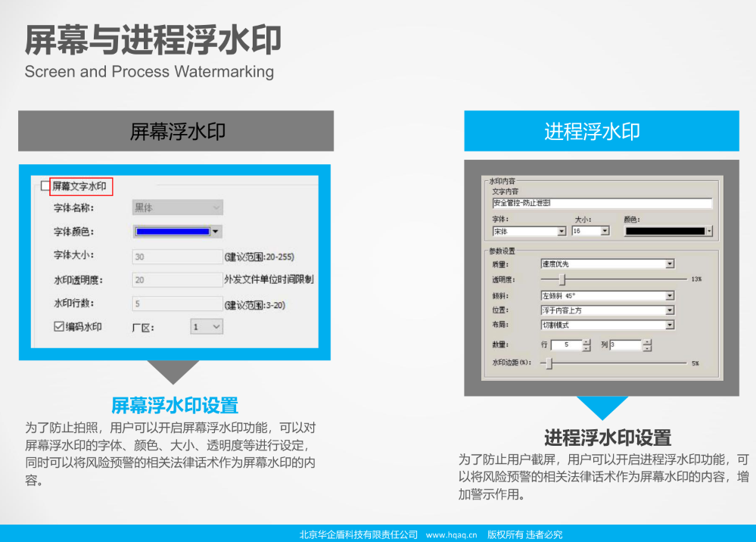This screenshot has height=542, width=756.
Task: Click the www.hqaq.cn link in footer
Action: tap(451, 534)
